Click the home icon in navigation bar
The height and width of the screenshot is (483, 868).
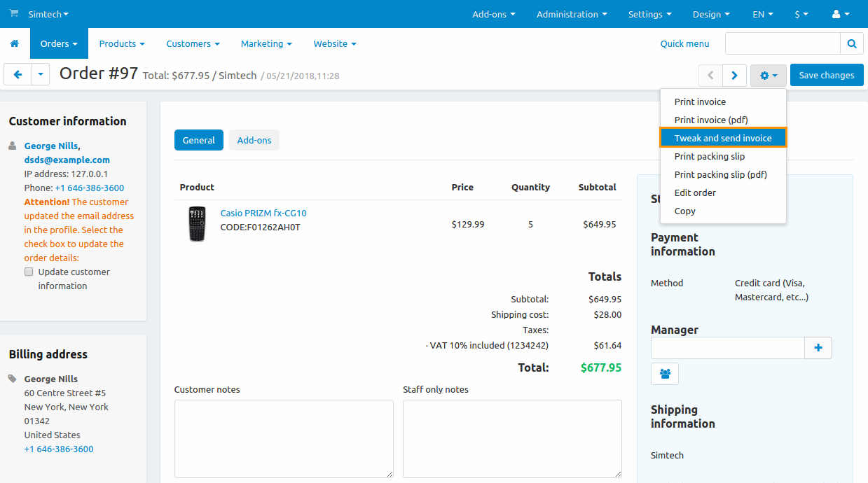pyautogui.click(x=14, y=43)
